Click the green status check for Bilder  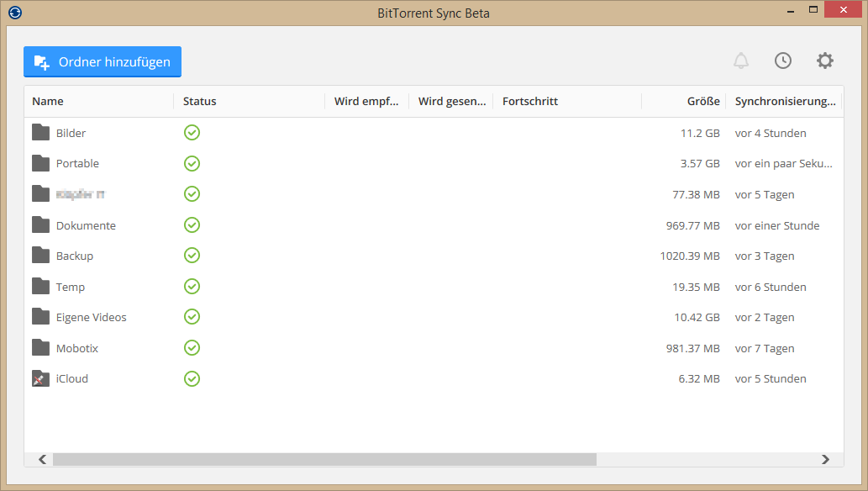coord(192,133)
